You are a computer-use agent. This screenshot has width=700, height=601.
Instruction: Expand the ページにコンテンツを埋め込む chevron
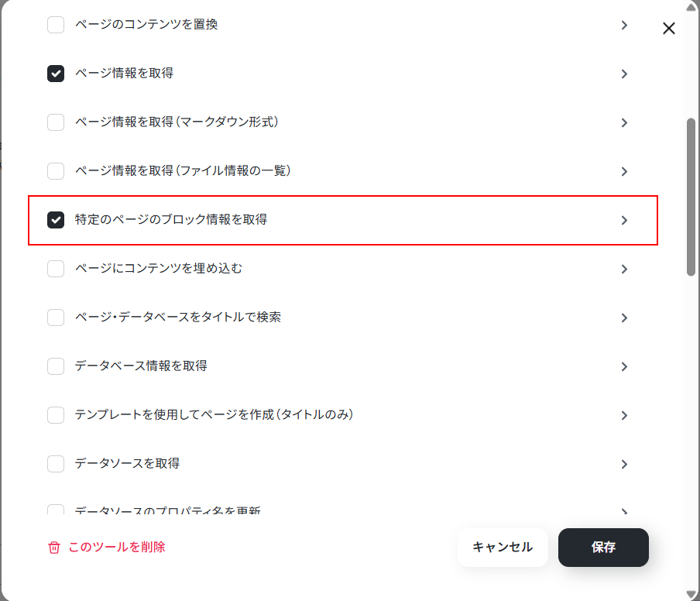tap(624, 269)
